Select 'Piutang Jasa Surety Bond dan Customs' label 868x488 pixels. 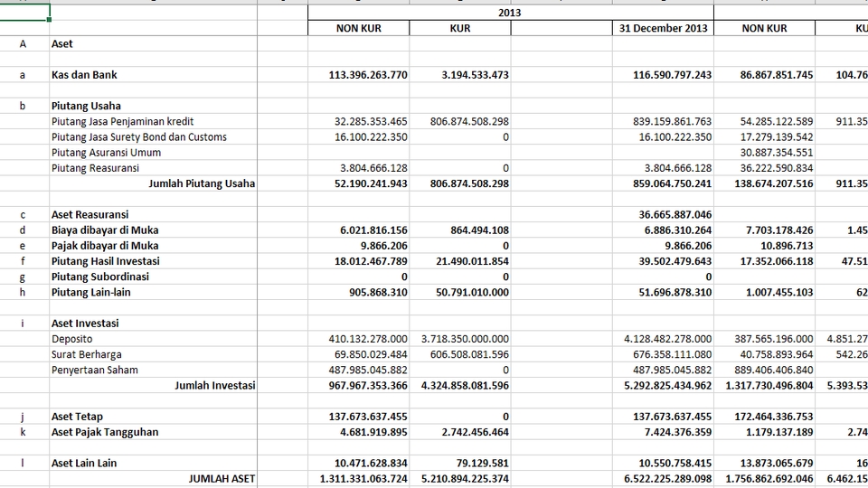pyautogui.click(x=154, y=136)
